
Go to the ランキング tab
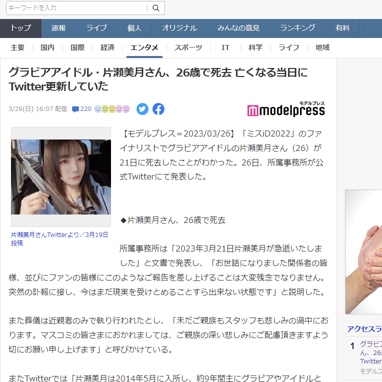point(298,28)
